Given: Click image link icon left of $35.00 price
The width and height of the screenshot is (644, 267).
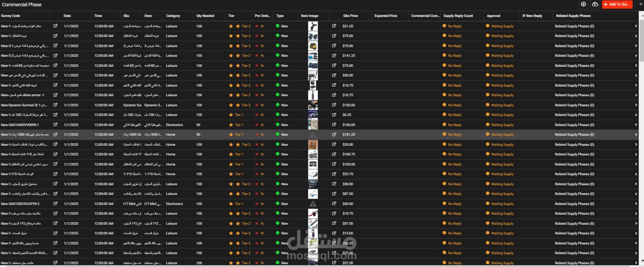Looking at the screenshot, I should [x=334, y=144].
